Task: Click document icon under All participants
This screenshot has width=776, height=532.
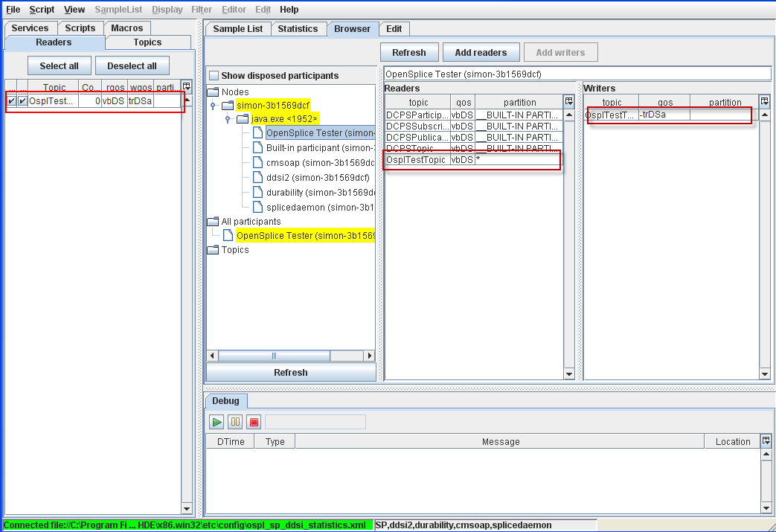Action: click(x=228, y=235)
